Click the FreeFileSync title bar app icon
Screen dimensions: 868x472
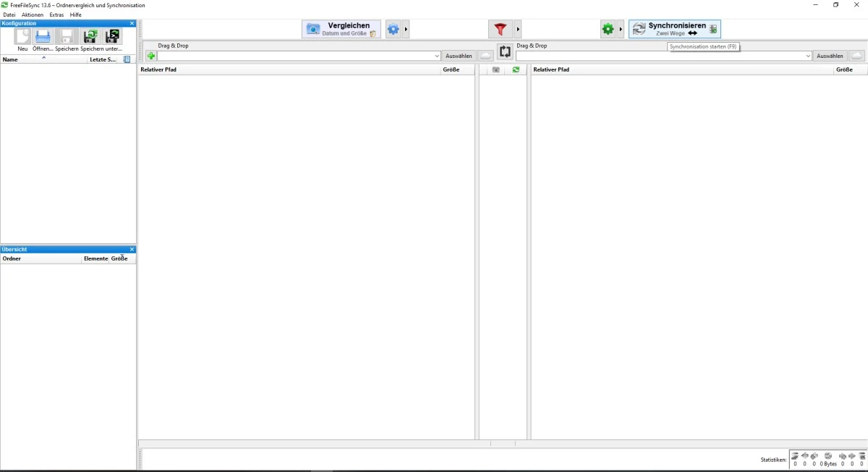click(5, 5)
